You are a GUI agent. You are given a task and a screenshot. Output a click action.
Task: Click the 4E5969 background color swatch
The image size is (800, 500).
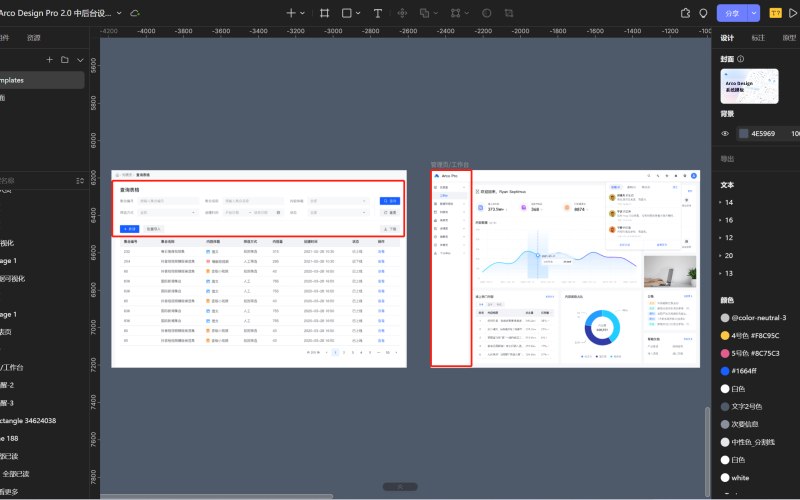tap(743, 134)
